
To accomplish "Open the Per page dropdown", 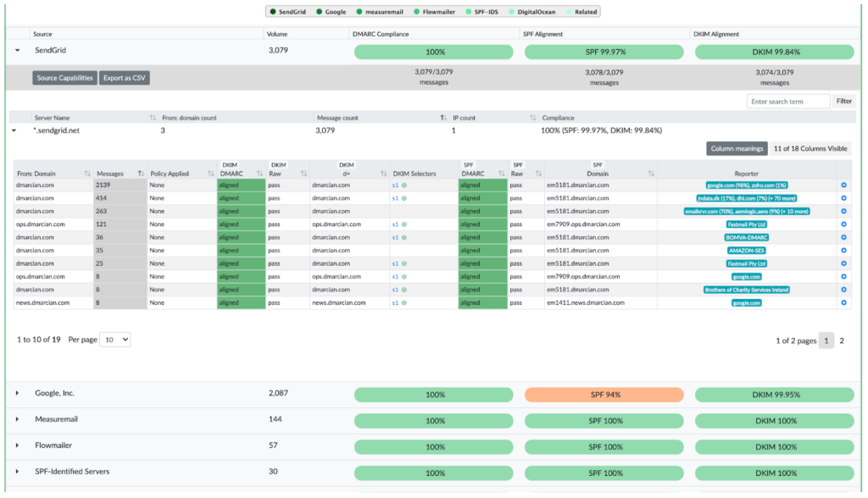I will click(115, 340).
